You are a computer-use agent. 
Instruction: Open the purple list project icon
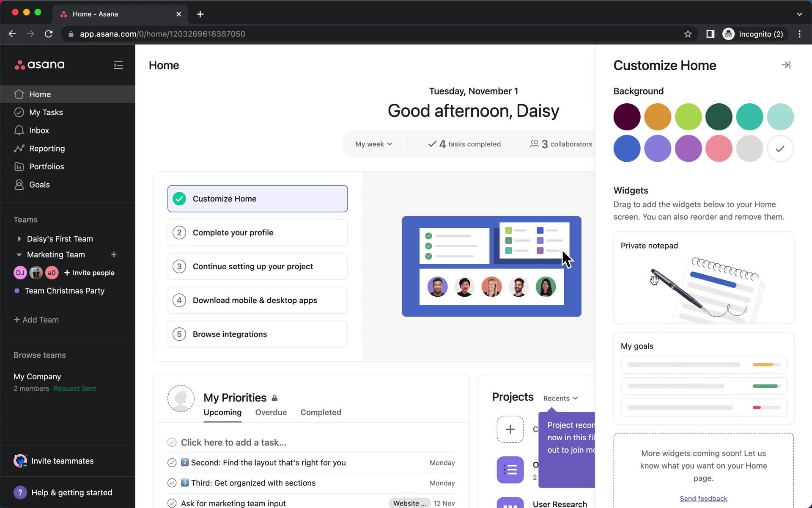[x=510, y=470]
